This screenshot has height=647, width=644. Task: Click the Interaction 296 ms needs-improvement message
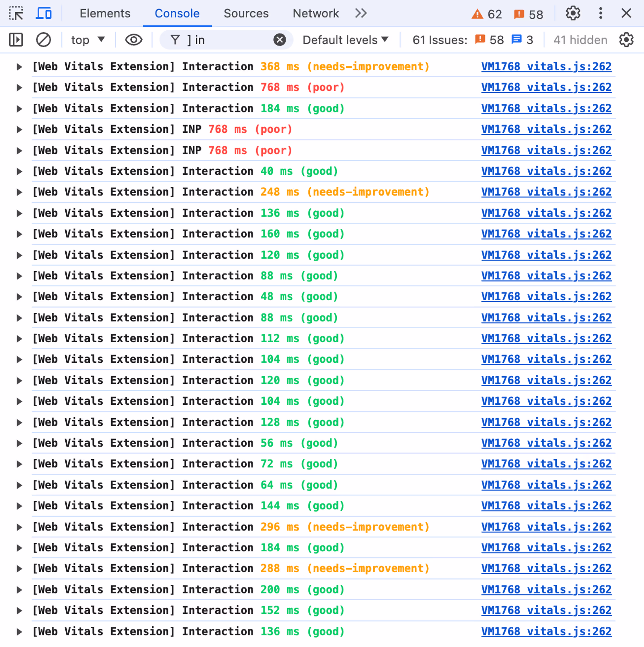click(231, 527)
